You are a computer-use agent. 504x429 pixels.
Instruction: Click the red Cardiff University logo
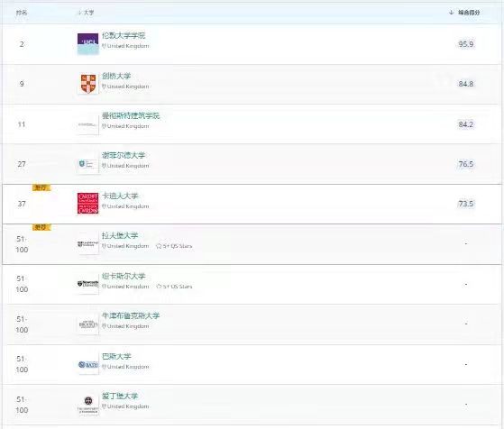pyautogui.click(x=87, y=203)
